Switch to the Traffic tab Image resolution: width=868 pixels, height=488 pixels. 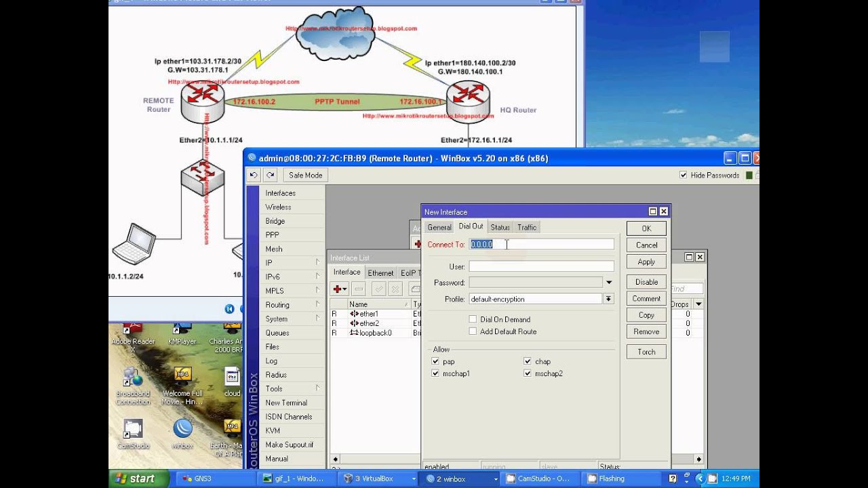[x=527, y=227]
